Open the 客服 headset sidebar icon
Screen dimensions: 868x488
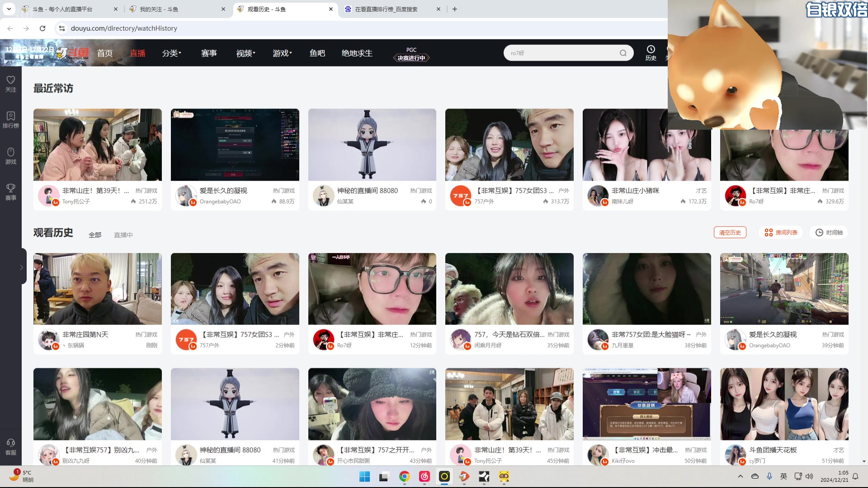click(x=11, y=447)
